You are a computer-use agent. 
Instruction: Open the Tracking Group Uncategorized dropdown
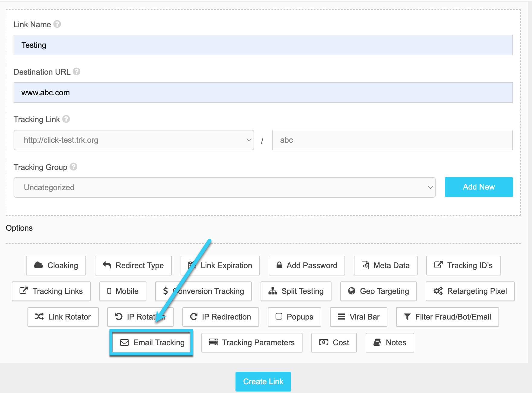pyautogui.click(x=224, y=187)
